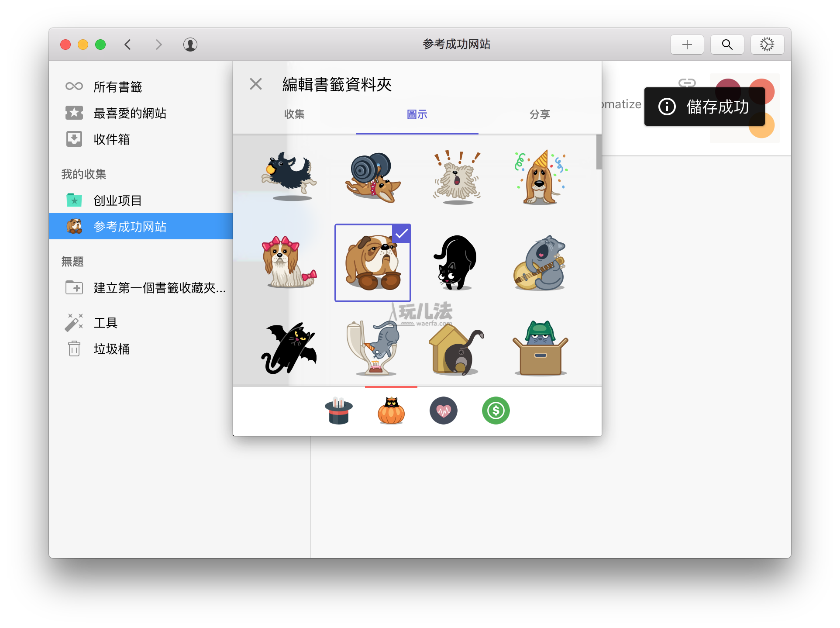Open the magic hat icon category
The image size is (840, 628).
click(x=339, y=411)
